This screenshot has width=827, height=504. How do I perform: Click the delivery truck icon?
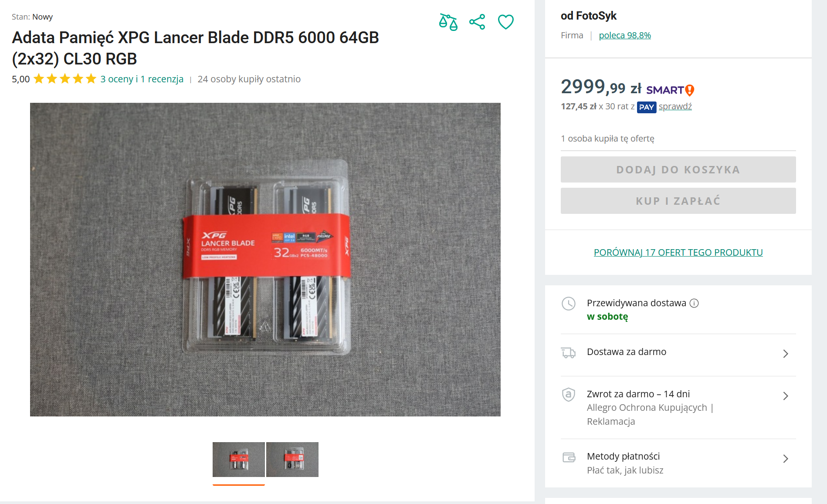tap(568, 352)
